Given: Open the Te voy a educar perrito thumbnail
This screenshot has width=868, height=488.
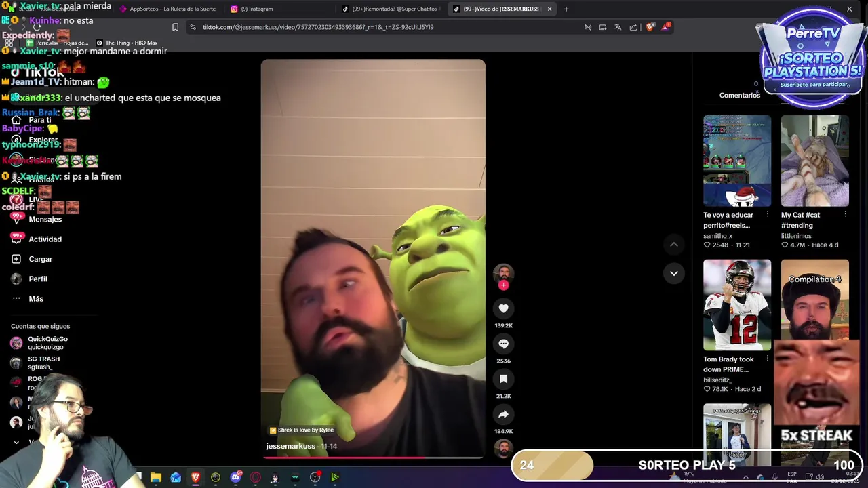Looking at the screenshot, I should point(737,161).
